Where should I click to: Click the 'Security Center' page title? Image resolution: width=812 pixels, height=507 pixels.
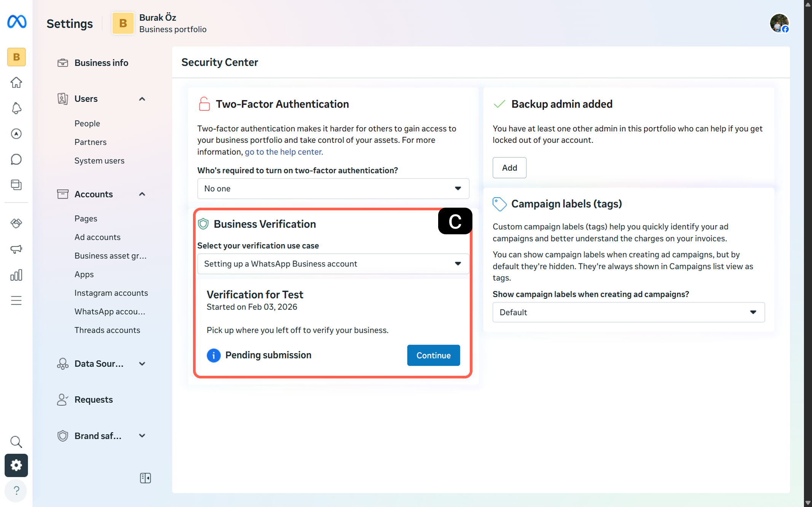click(x=220, y=62)
